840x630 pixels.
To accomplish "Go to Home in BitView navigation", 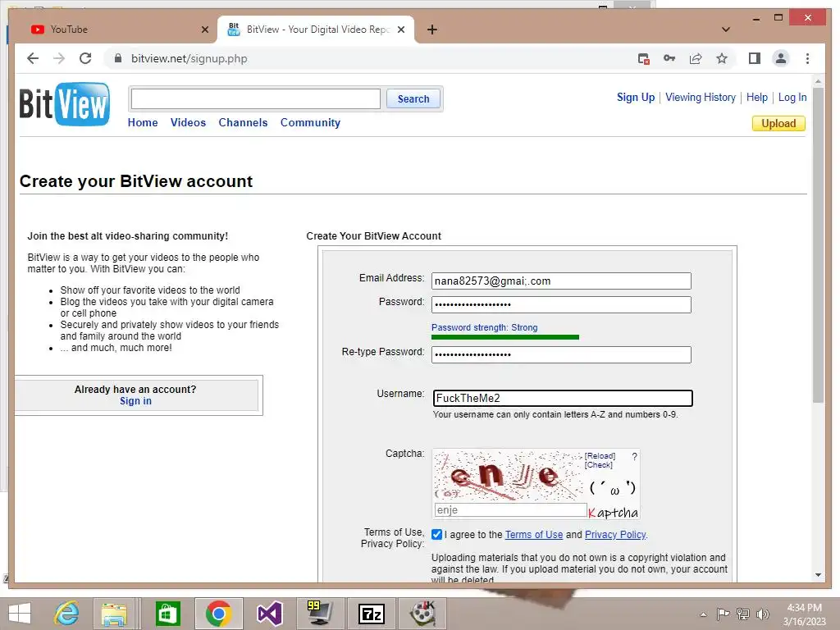I will tap(143, 123).
